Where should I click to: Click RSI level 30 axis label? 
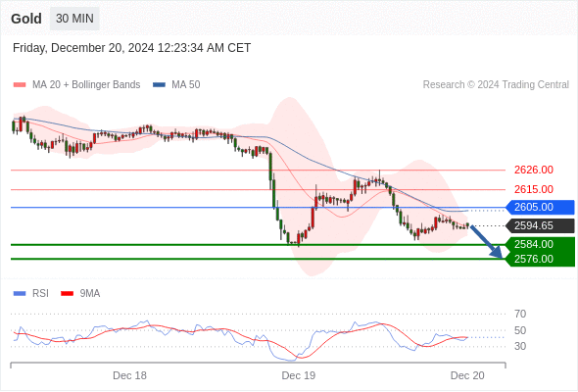tap(520, 346)
